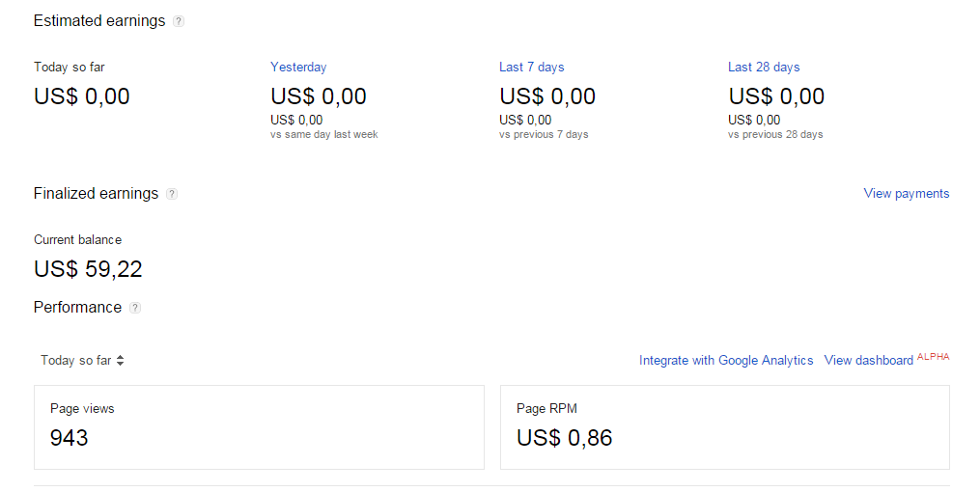Viewport: 980px width, 492px height.
Task: Click the Last 7 days US$ 0,00 amount
Action: pyautogui.click(x=547, y=96)
